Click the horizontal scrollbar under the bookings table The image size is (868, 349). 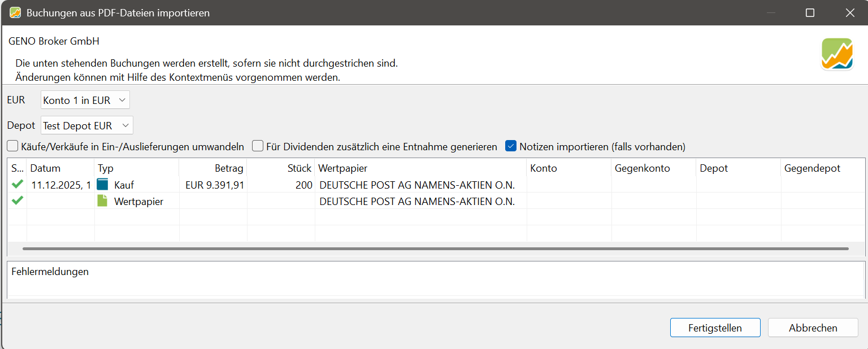click(435, 248)
